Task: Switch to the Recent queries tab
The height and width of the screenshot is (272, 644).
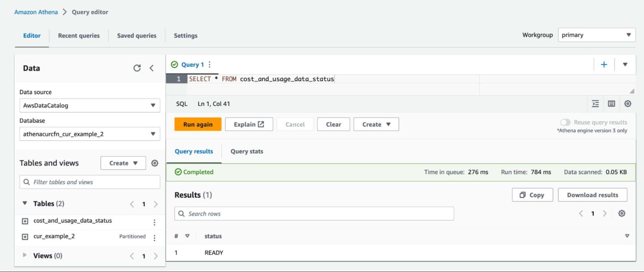Action: pos(78,36)
